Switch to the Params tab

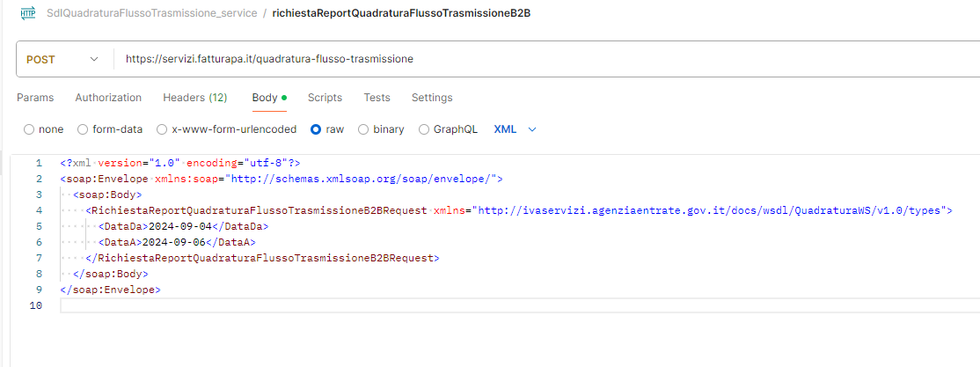point(35,98)
